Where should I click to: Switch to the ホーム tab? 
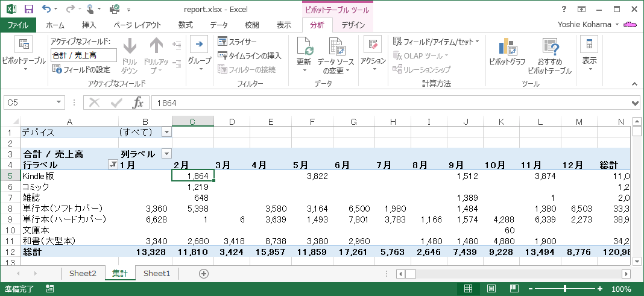55,25
